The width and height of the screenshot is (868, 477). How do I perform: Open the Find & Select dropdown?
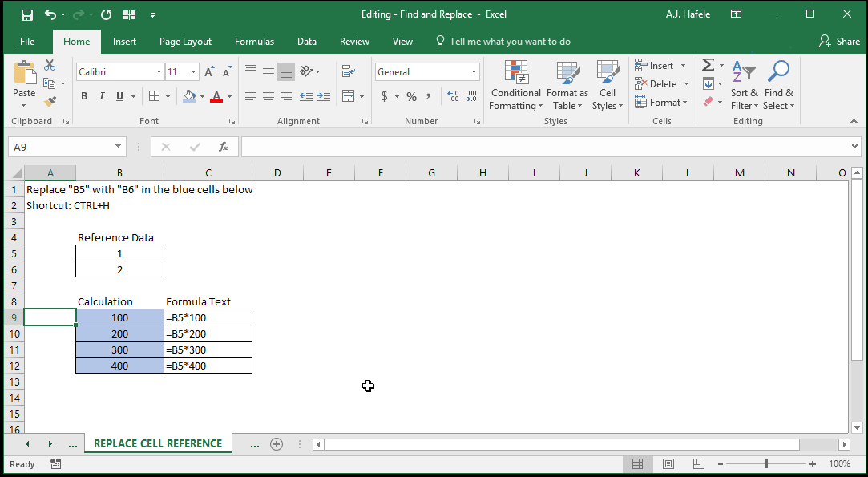click(x=778, y=86)
